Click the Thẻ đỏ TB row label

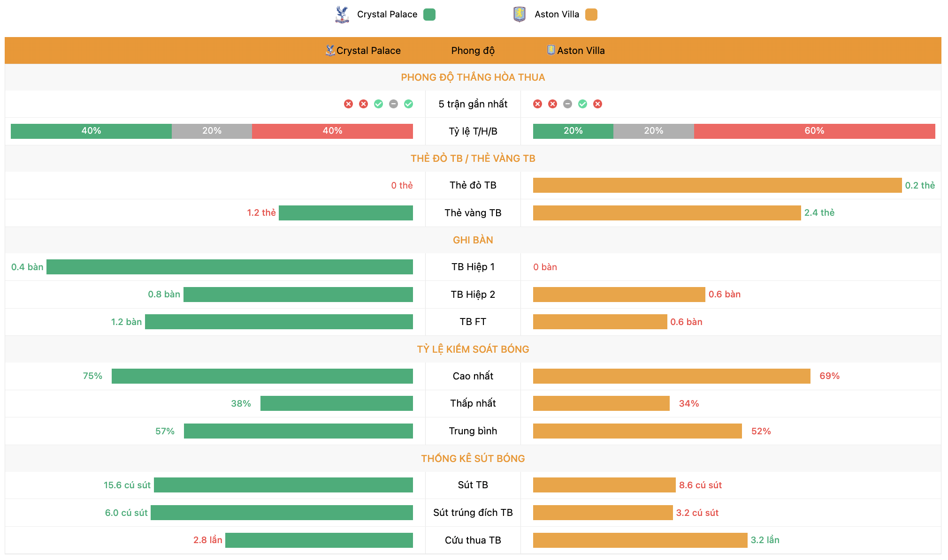tap(473, 185)
